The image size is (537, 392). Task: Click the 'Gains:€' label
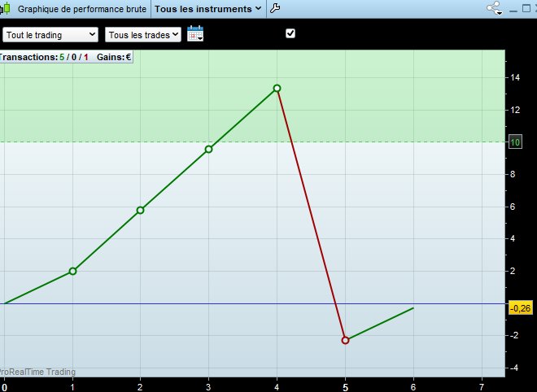pos(114,57)
